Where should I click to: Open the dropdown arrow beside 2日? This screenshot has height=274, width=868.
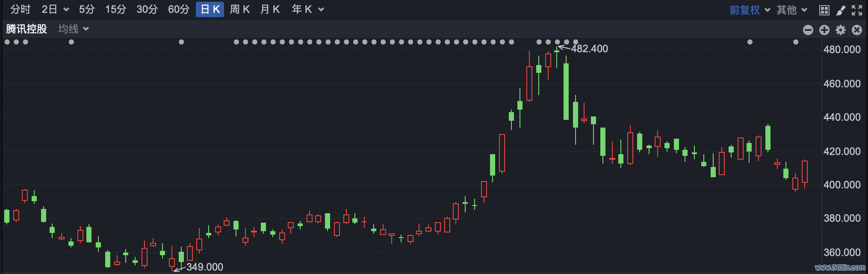tap(66, 10)
